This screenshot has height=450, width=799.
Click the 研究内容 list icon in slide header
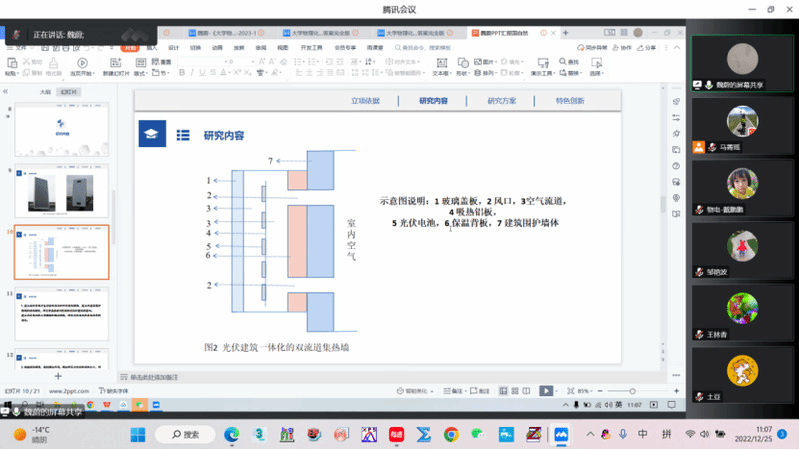pyautogui.click(x=183, y=135)
